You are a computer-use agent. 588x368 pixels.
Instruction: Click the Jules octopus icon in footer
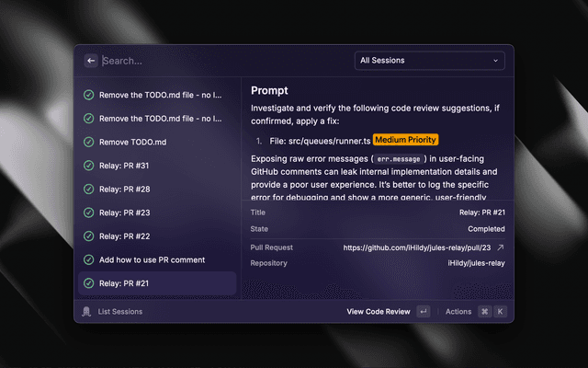pos(86,312)
